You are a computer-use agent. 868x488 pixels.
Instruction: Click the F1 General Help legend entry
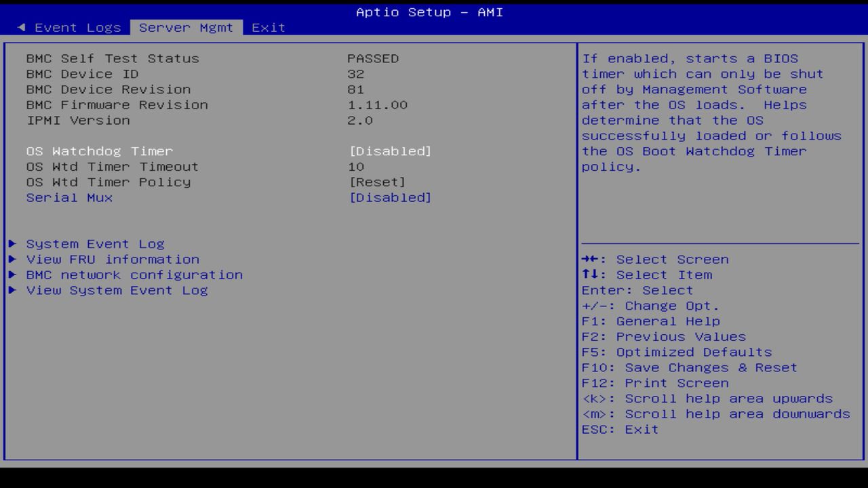(x=650, y=321)
